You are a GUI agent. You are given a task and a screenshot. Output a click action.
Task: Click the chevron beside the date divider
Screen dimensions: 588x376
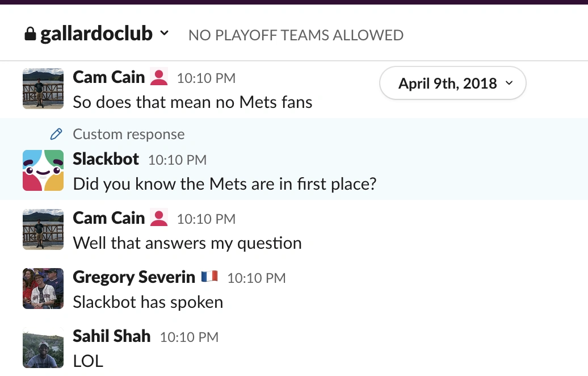[x=509, y=83]
